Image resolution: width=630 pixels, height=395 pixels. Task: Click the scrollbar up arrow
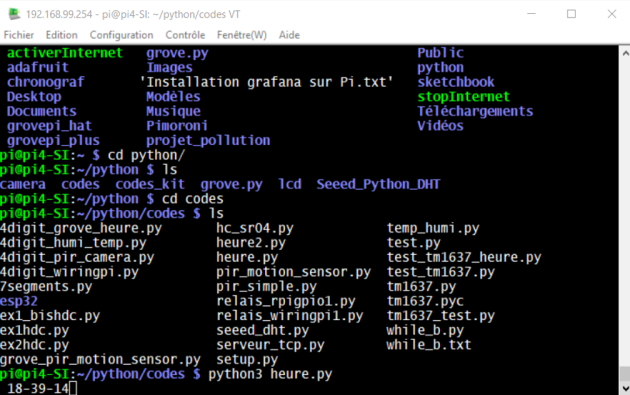pos(625,53)
